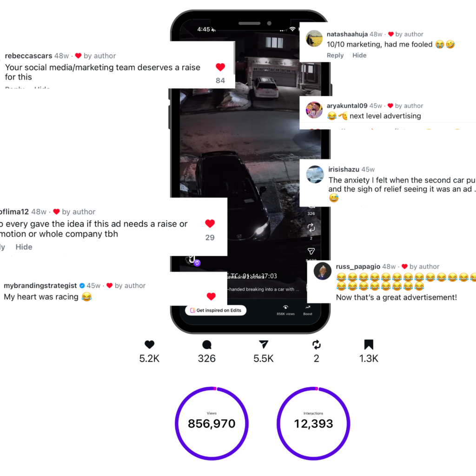
Task: Open russ_papagio profile avatar
Action: tap(323, 271)
